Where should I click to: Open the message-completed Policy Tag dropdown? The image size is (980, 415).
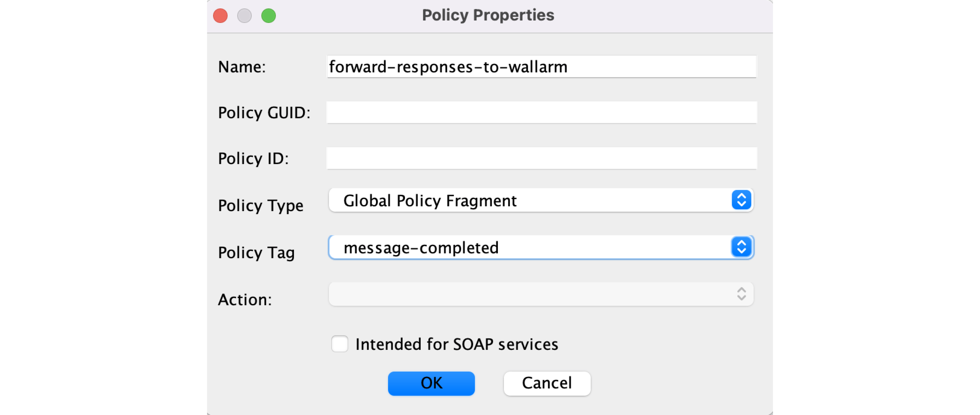click(x=529, y=248)
